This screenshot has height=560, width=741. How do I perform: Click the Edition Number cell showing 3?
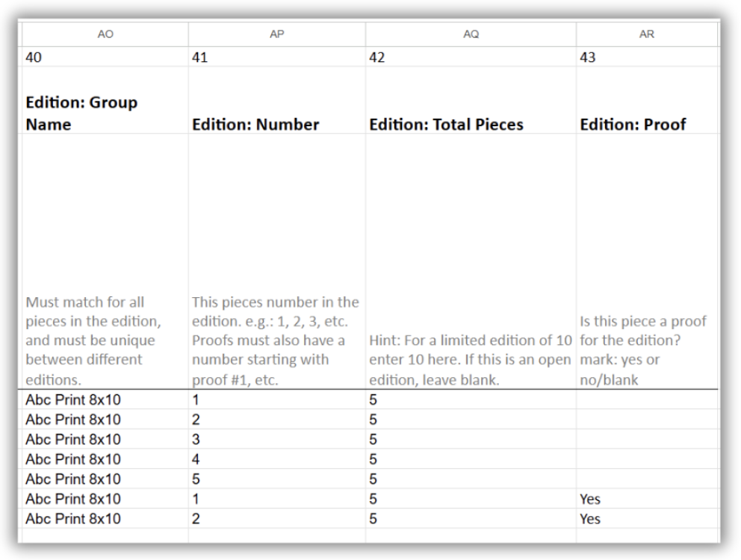tap(276, 439)
